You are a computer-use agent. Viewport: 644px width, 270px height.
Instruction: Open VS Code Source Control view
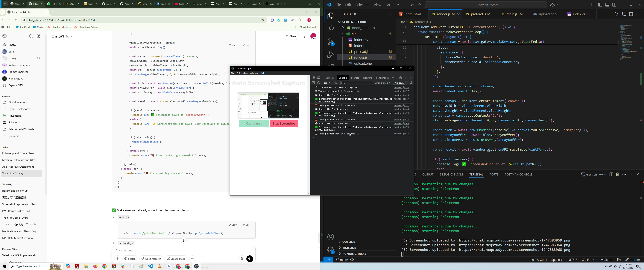(330, 42)
